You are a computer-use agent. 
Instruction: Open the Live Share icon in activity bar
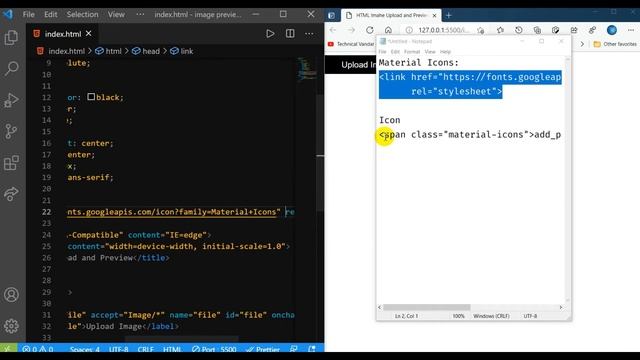click(11, 193)
